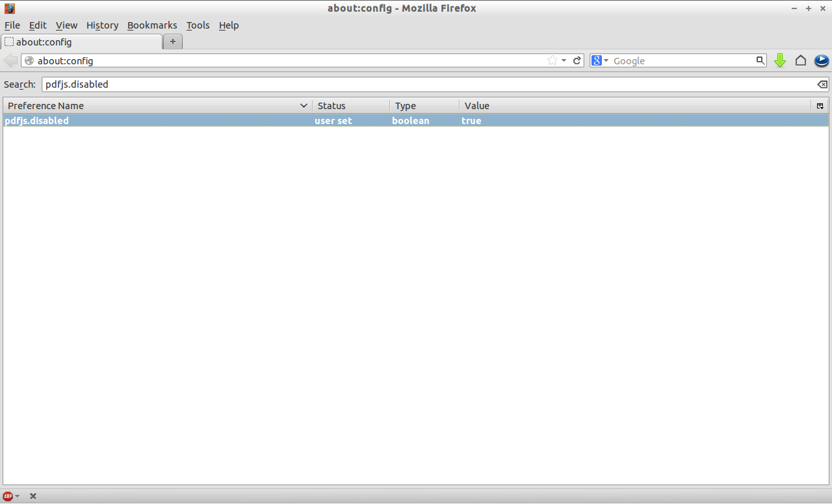Click the 'true' value cell
The image size is (832, 504).
(471, 121)
